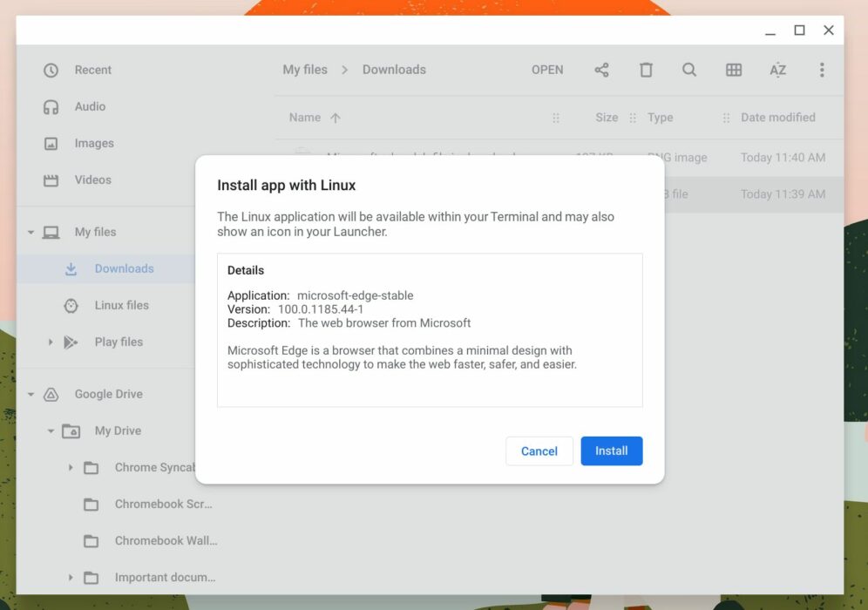The height and width of the screenshot is (610, 868).
Task: Switch to grid view layout
Action: pos(734,70)
